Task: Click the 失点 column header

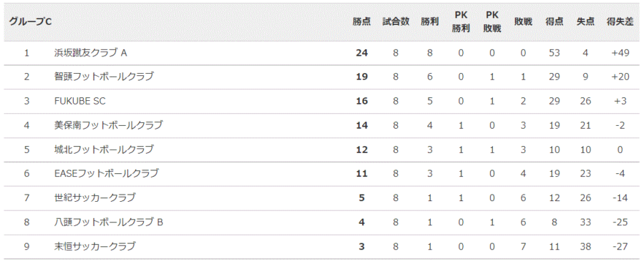Action: 585,21
